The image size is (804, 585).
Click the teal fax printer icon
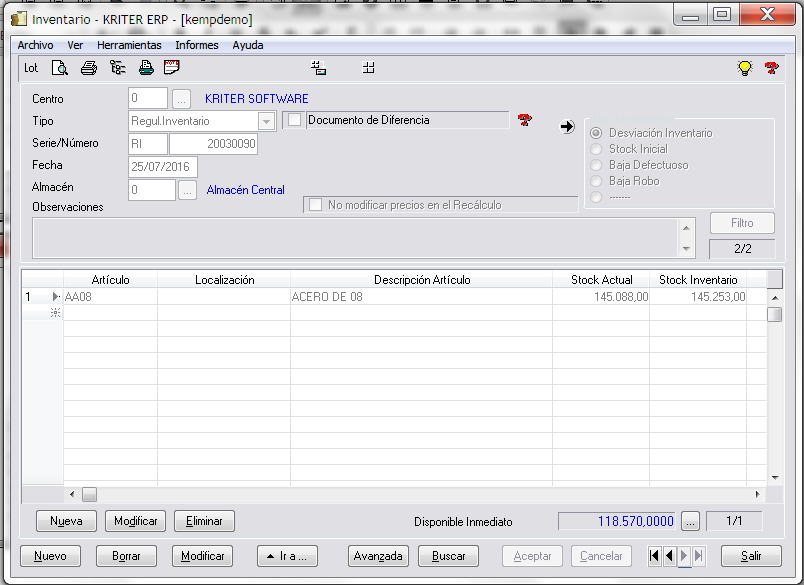pyautogui.click(x=146, y=68)
